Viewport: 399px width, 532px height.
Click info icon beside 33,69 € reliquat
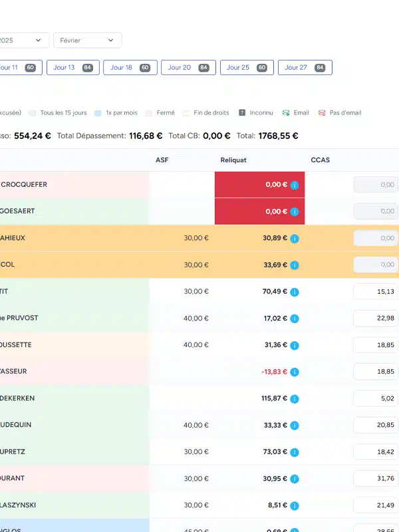(295, 265)
